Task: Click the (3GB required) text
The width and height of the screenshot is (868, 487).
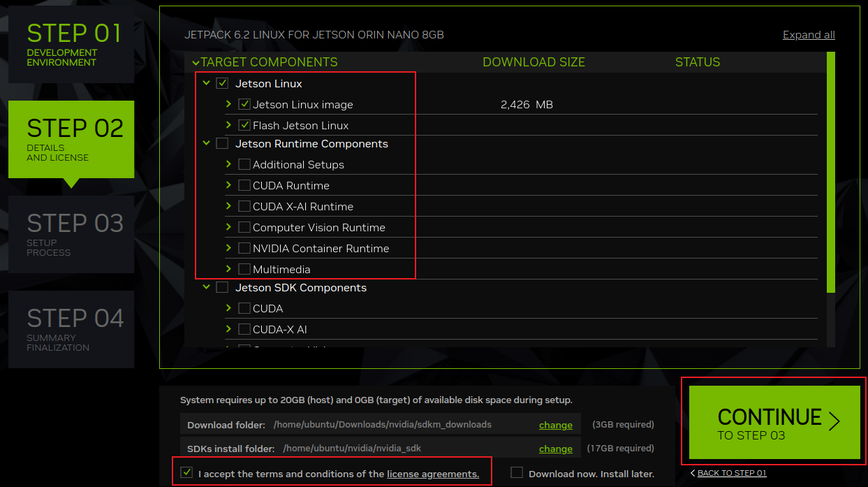Action: pos(623,424)
